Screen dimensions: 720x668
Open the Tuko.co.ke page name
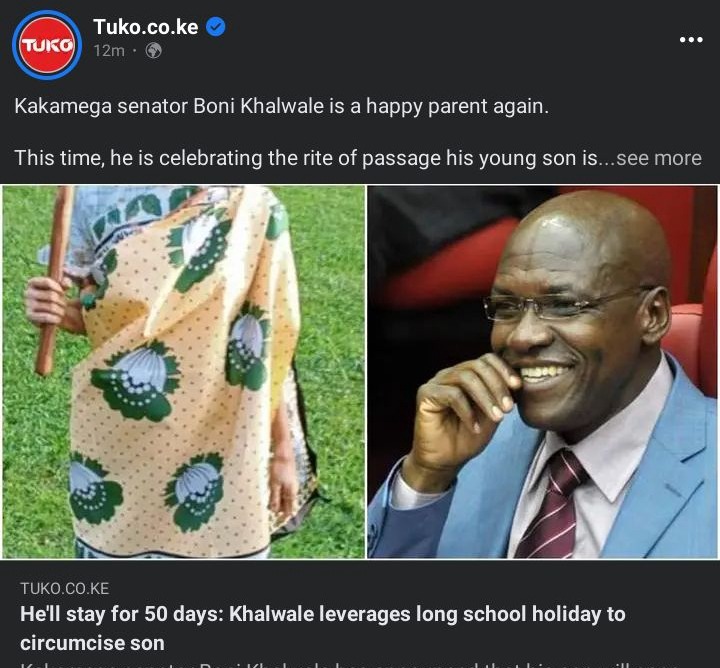click(146, 27)
